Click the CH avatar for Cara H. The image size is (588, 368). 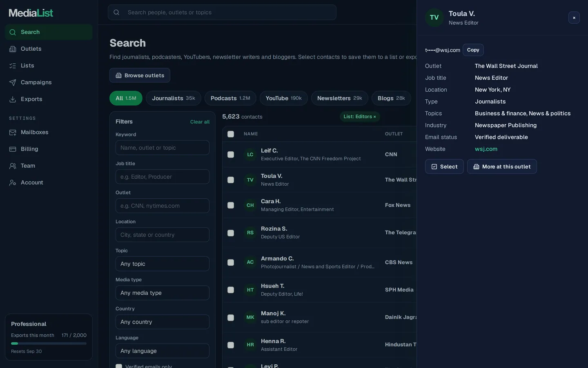pyautogui.click(x=250, y=205)
